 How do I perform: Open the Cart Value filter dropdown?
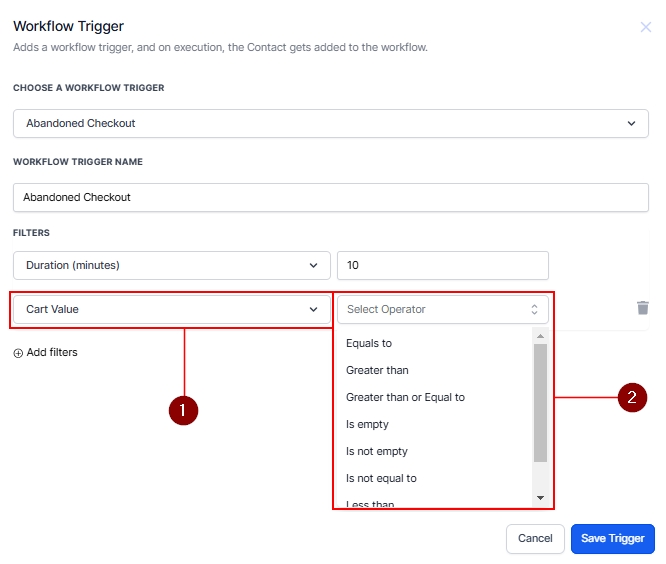coord(171,309)
